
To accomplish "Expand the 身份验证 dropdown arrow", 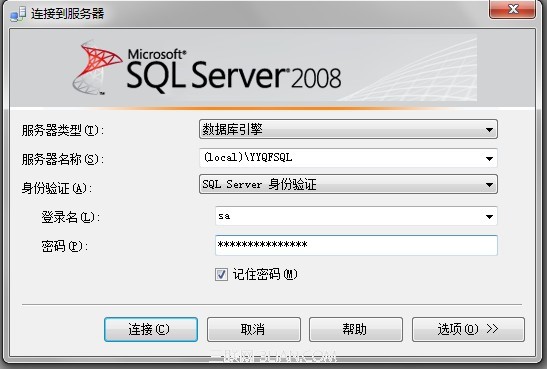I will [x=489, y=185].
